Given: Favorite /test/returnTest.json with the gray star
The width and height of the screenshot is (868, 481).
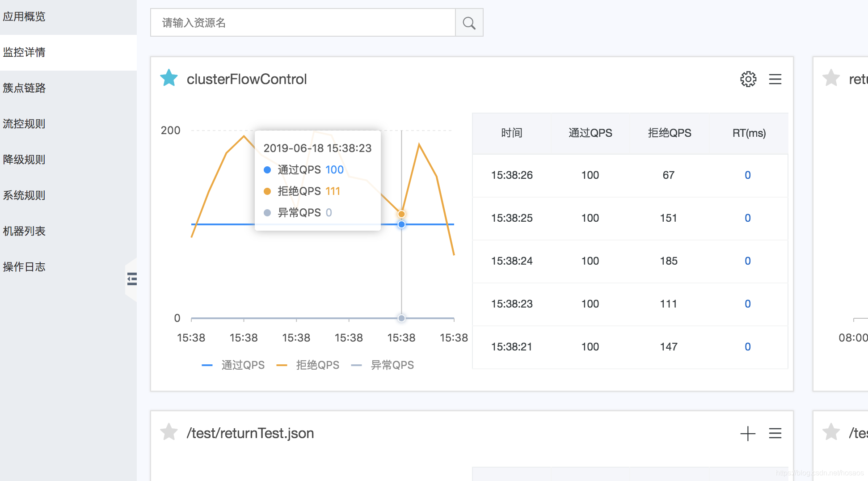Looking at the screenshot, I should pyautogui.click(x=169, y=432).
